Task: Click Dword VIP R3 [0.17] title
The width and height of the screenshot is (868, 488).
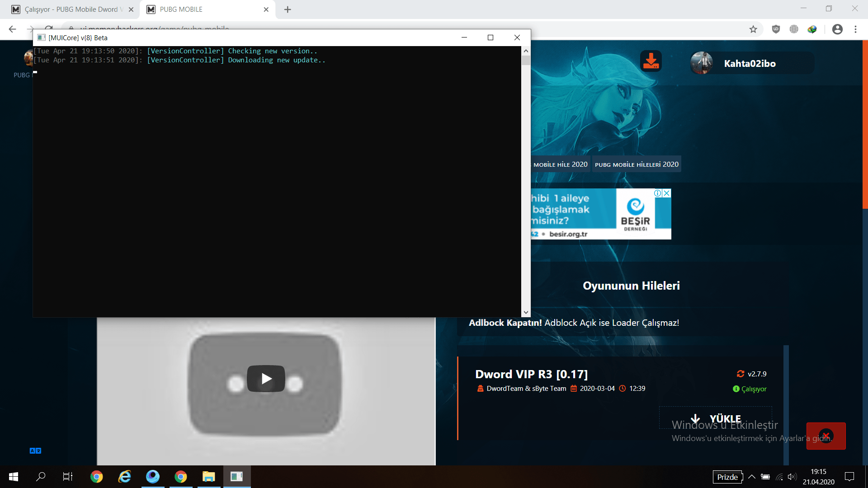Action: coord(531,374)
